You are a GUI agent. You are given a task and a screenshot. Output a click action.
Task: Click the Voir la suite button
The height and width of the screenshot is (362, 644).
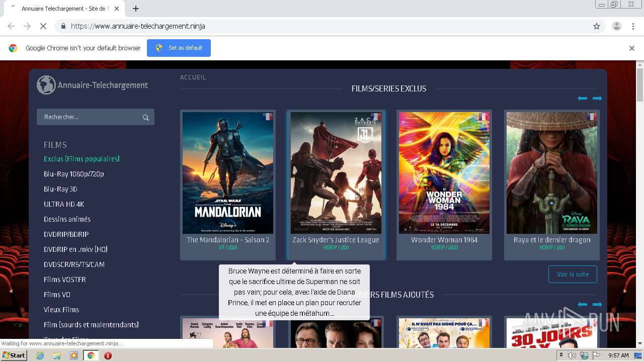pos(573,275)
